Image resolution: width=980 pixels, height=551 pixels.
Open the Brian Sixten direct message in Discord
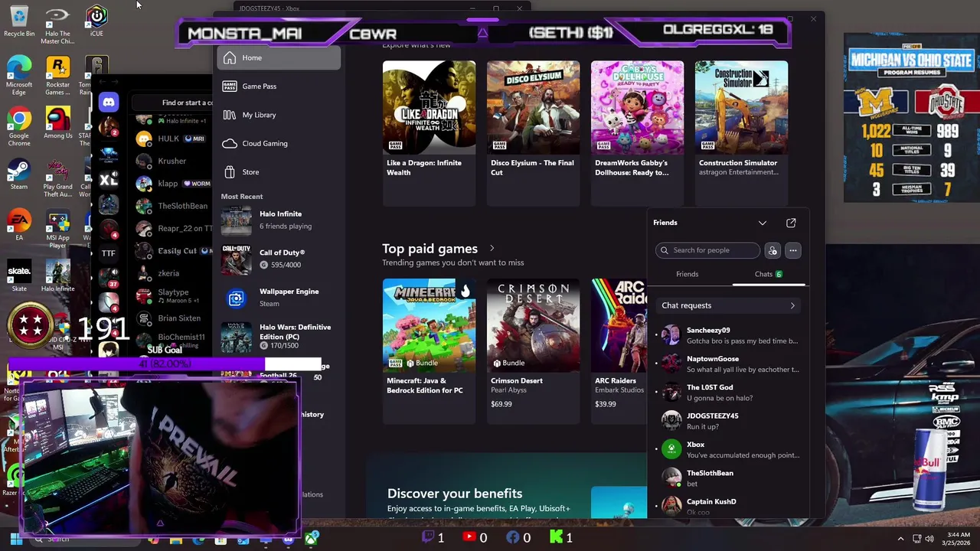pyautogui.click(x=174, y=318)
